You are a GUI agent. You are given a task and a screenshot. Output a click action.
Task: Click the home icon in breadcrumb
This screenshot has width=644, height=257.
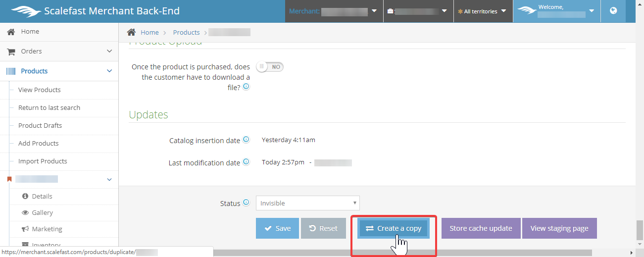click(132, 32)
